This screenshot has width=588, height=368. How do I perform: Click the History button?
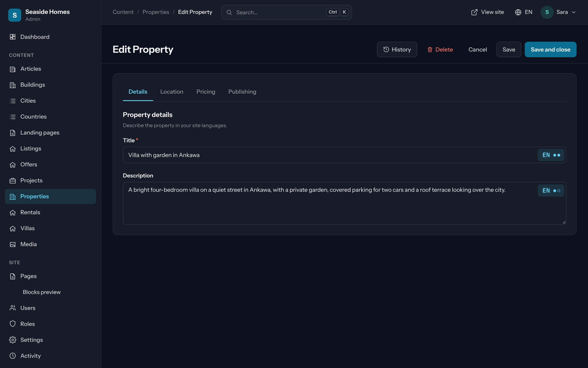(x=397, y=49)
